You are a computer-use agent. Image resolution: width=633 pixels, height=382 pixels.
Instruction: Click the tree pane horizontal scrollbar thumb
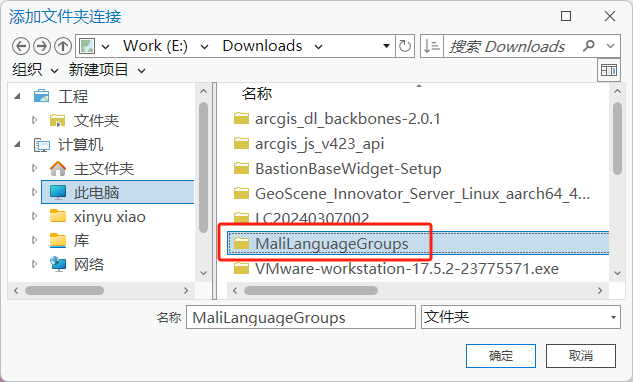pyautogui.click(x=65, y=290)
